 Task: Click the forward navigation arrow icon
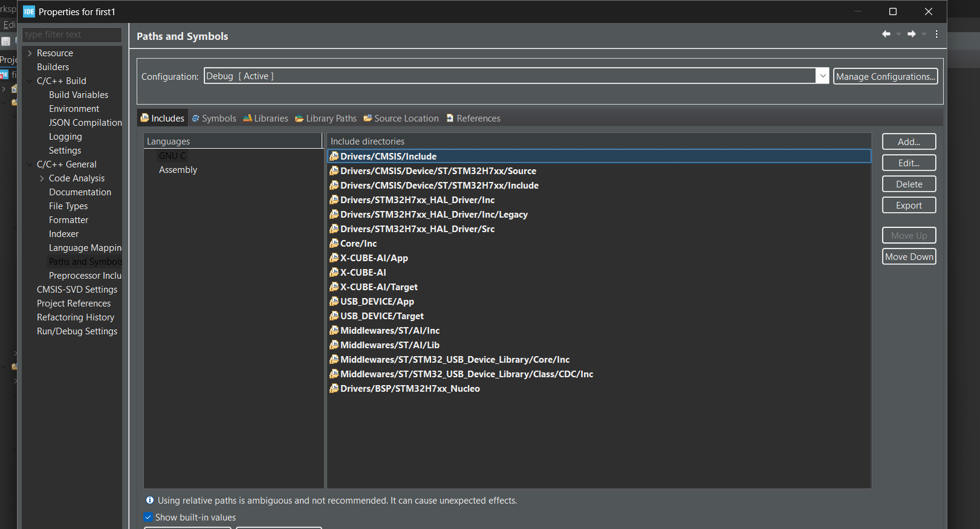[911, 34]
